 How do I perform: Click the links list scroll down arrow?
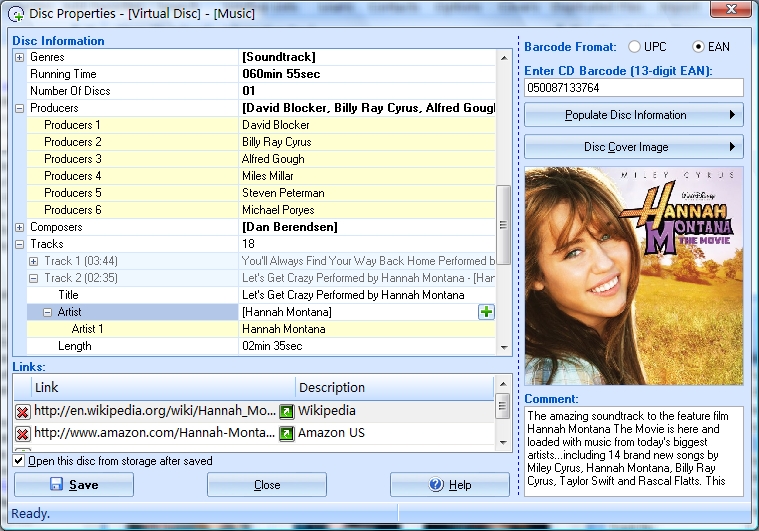[x=502, y=442]
